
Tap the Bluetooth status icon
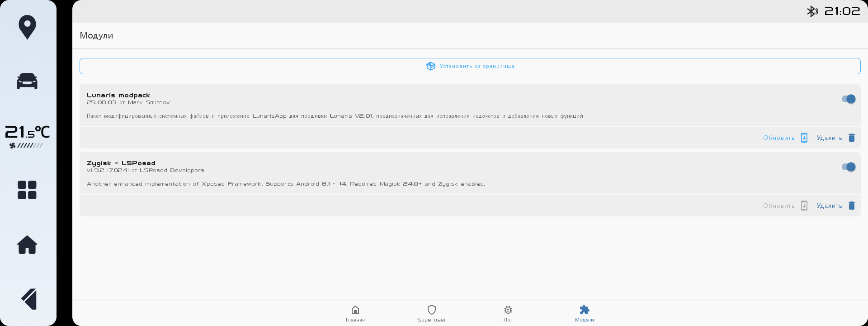812,11
